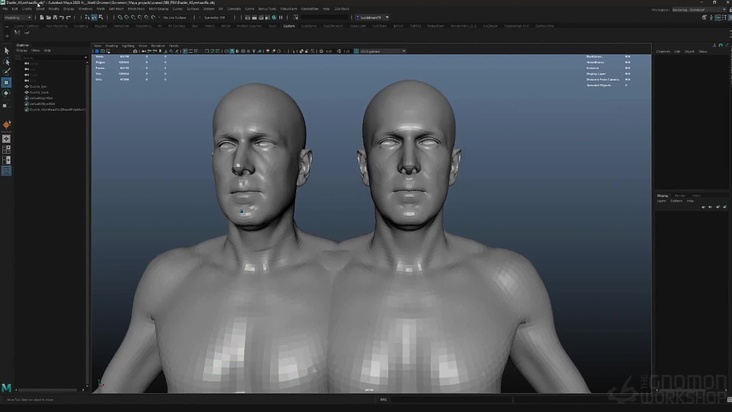This screenshot has width=732, height=412.
Task: Open Channels menu in Channel Box
Action: click(x=663, y=50)
